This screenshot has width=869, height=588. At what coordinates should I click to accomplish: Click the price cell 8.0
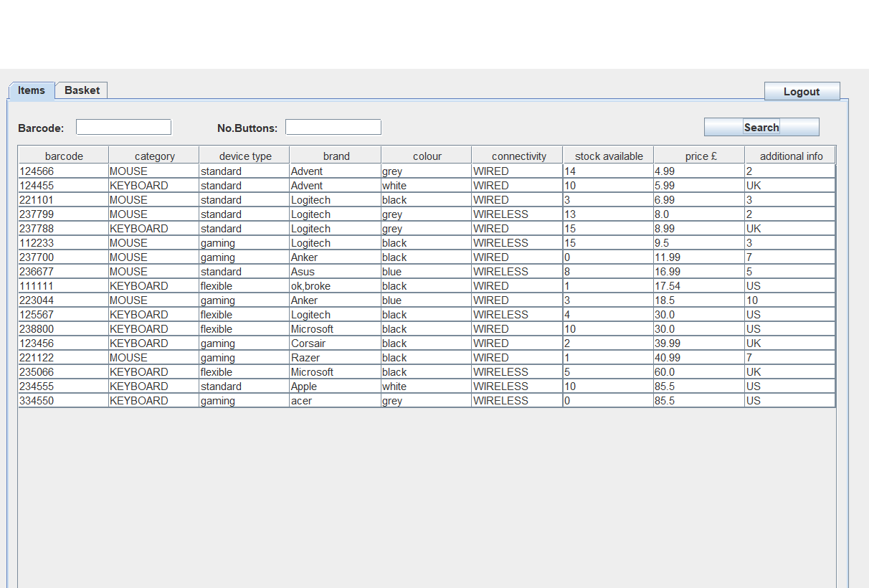tap(699, 214)
